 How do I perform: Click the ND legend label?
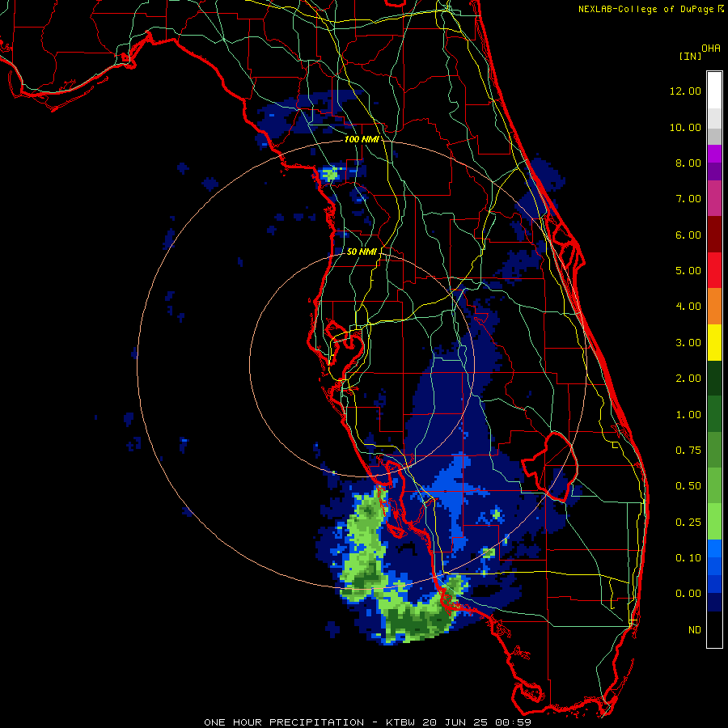click(x=695, y=630)
